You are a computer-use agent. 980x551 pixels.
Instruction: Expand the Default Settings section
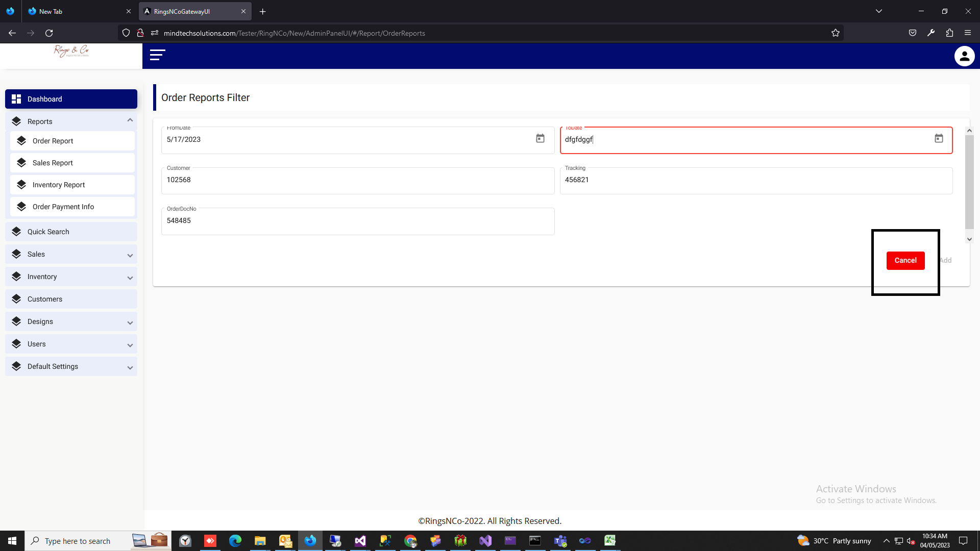tap(130, 367)
